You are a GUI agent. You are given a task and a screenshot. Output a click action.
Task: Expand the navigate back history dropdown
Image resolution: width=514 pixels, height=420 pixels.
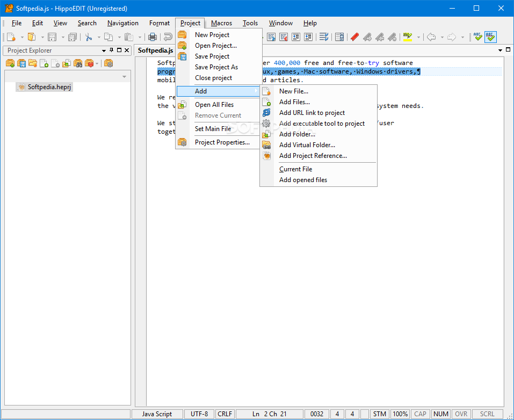click(442, 37)
